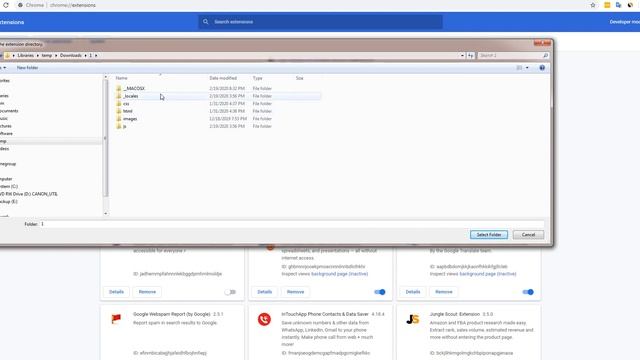Screen dimensions: 640x360
Task: Toggle the disabled extension switch in the left card
Action: [x=230, y=292]
